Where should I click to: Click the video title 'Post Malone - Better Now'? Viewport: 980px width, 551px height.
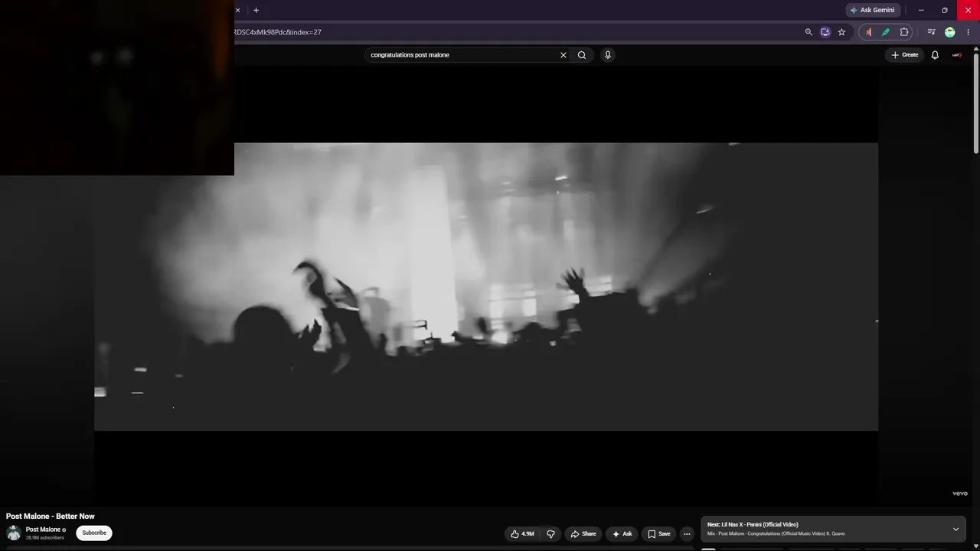pyautogui.click(x=51, y=517)
